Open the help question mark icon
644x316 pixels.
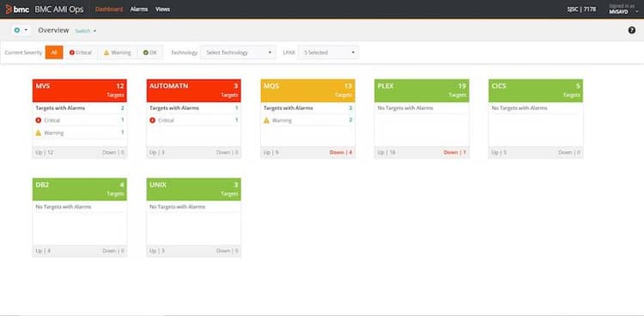pyautogui.click(x=632, y=30)
